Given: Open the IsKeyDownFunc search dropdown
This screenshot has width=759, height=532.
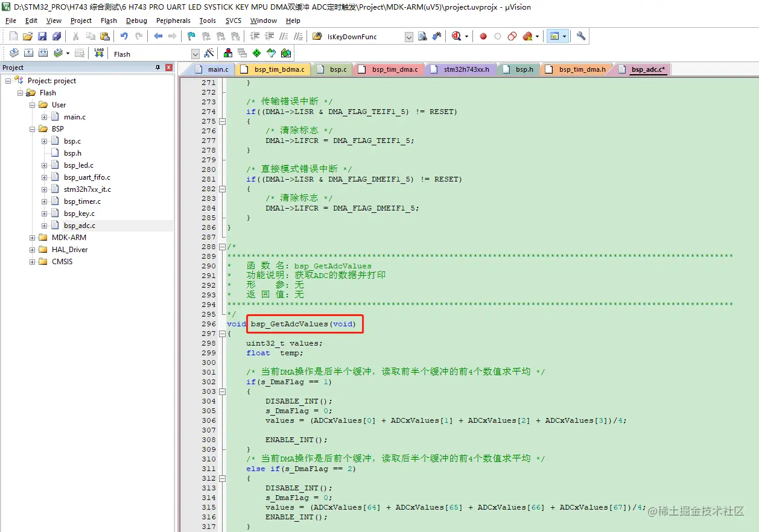Looking at the screenshot, I should [x=409, y=37].
